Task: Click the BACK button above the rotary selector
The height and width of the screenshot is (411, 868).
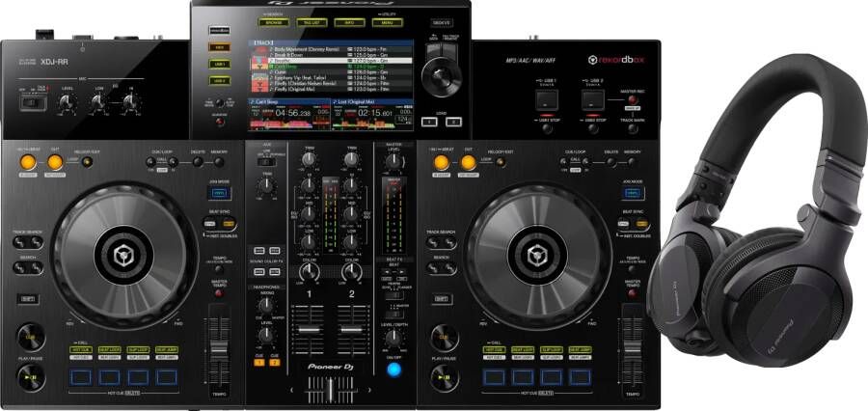Action: [433, 49]
